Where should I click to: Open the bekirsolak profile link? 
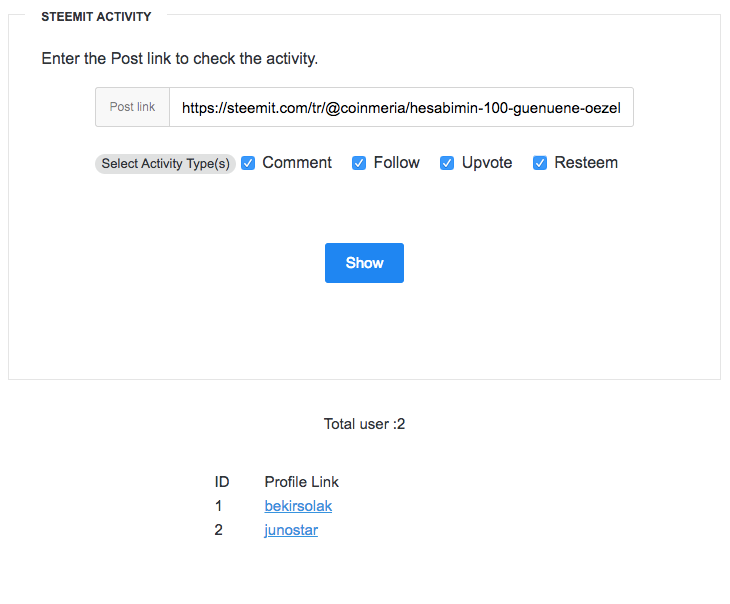[x=298, y=506]
